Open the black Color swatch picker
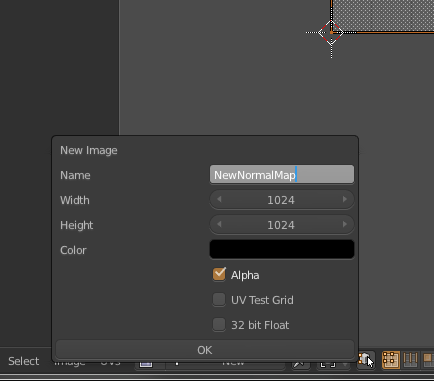The height and width of the screenshot is (381, 434). click(x=282, y=249)
